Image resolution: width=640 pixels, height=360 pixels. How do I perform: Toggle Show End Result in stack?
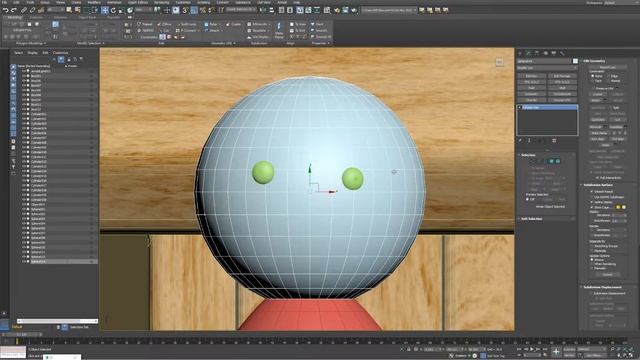click(x=529, y=140)
